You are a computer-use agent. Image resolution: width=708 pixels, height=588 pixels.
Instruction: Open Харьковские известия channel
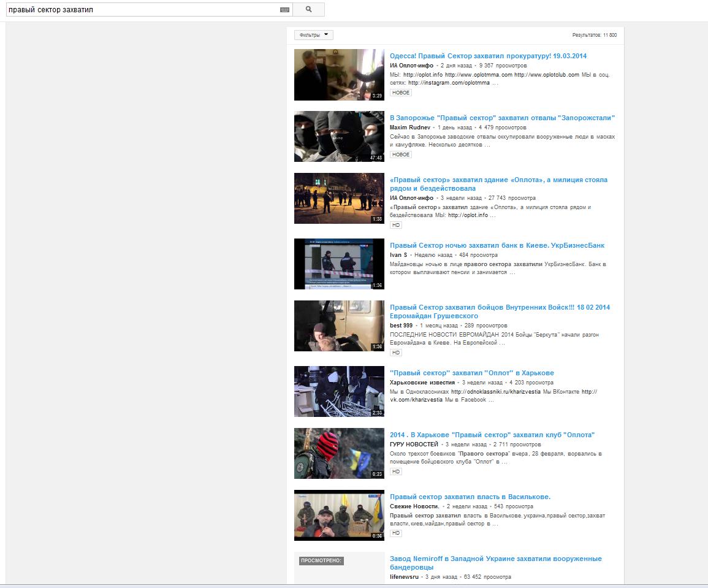click(x=422, y=382)
